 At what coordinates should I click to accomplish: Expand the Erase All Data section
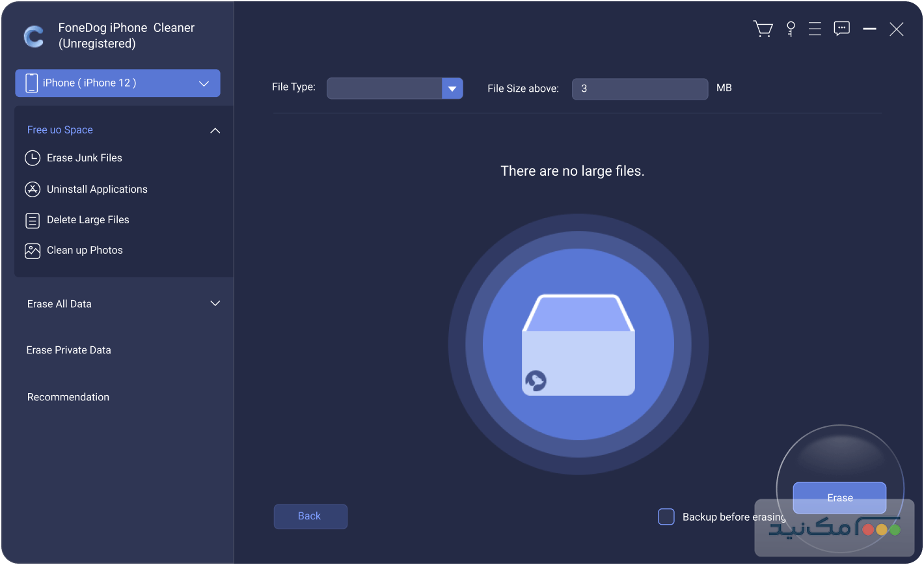[215, 304]
